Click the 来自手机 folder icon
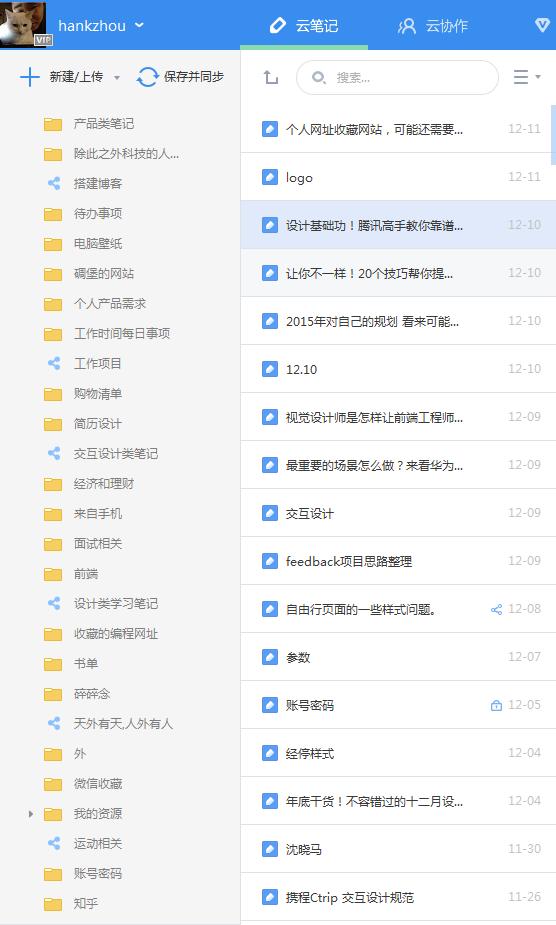The image size is (556, 925). click(53, 514)
